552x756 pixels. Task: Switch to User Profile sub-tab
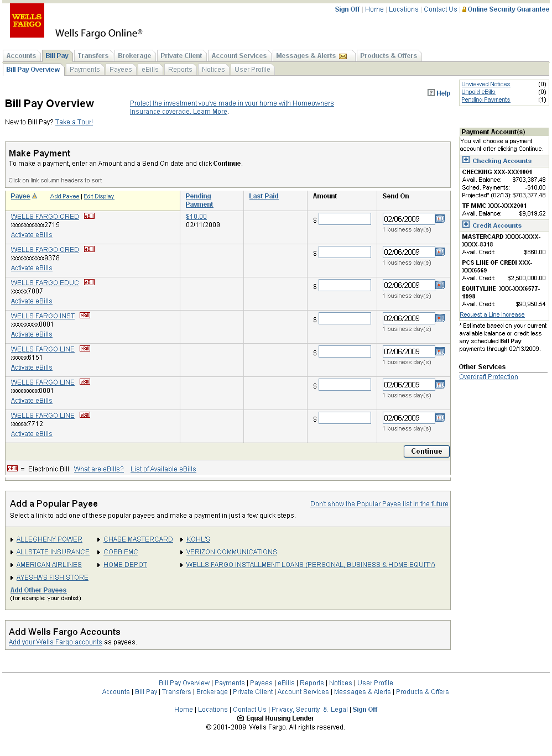point(252,70)
